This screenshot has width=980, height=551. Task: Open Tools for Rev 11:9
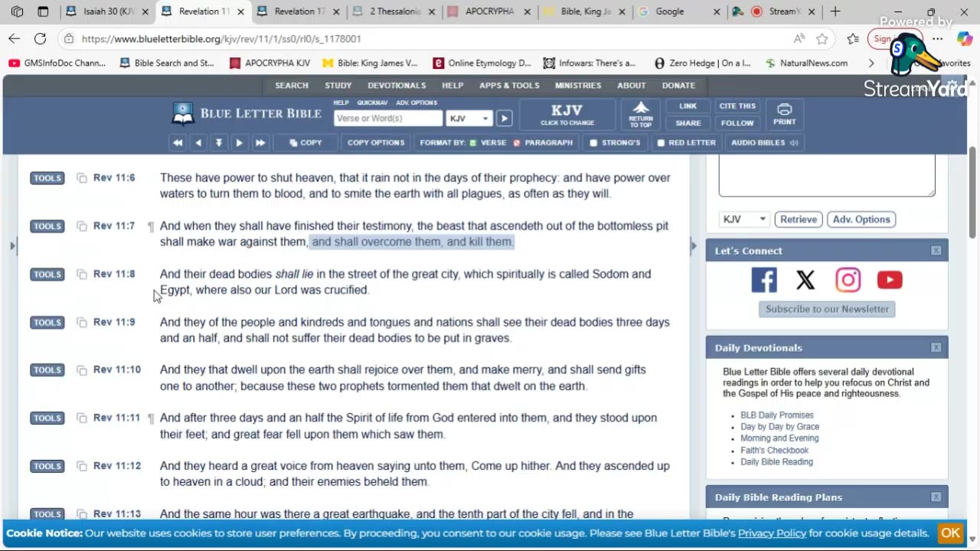tap(47, 323)
